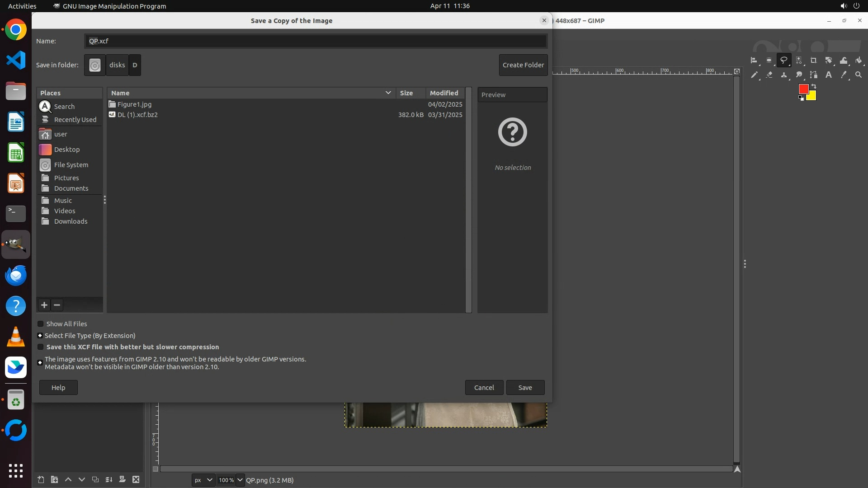This screenshot has width=868, height=488.
Task: Select the Eraser tool
Action: click(x=769, y=75)
